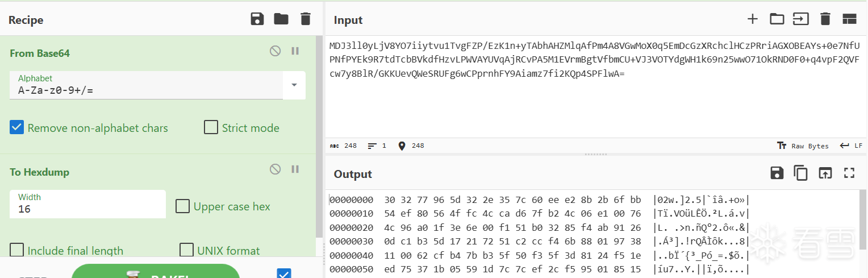
Task: Disable the To Hexdump operation
Action: tap(275, 169)
